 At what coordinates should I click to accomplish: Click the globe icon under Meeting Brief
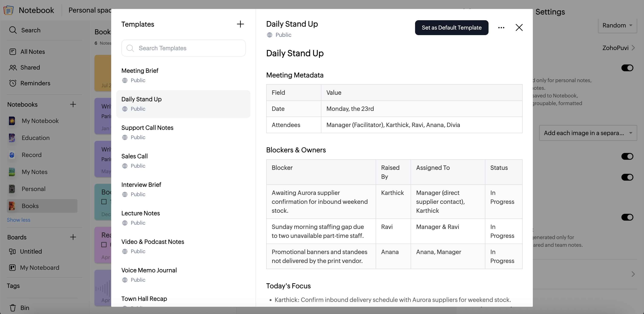[x=125, y=80]
